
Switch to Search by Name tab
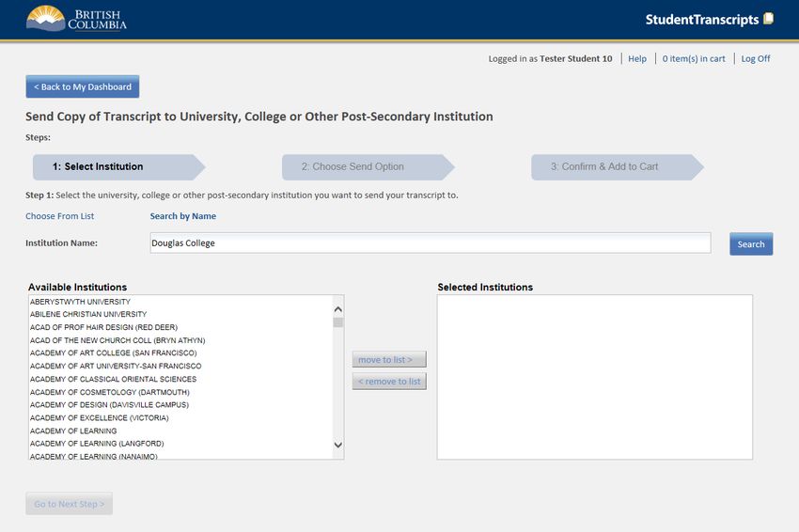point(183,216)
